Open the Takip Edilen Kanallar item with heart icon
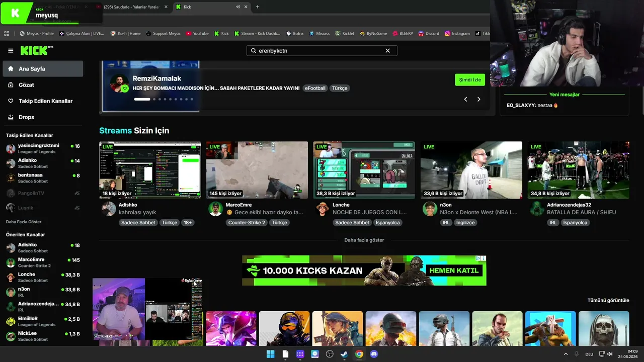 [x=43, y=101]
